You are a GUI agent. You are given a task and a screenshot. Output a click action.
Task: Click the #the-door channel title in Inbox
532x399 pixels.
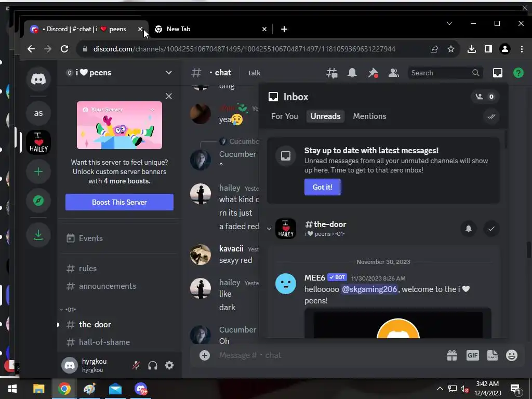pyautogui.click(x=325, y=224)
